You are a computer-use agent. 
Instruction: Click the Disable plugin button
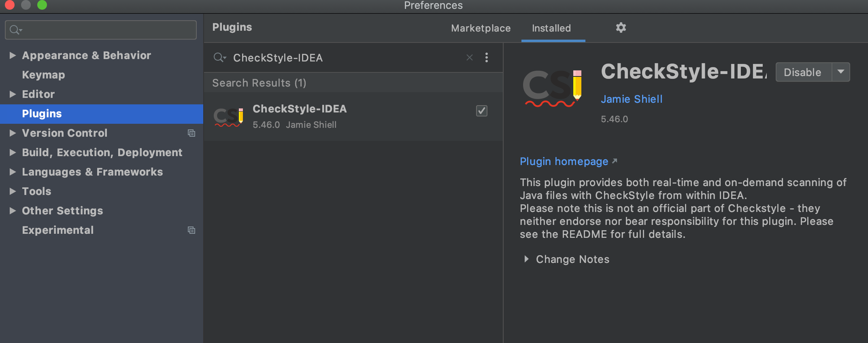tap(803, 72)
